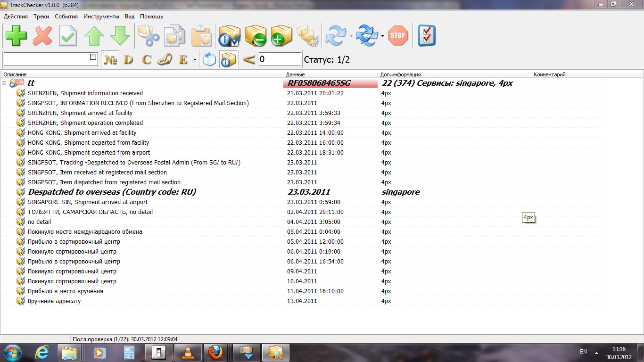The width and height of the screenshot is (644, 362).
Task: Open the Инструменты menu
Action: point(101,16)
